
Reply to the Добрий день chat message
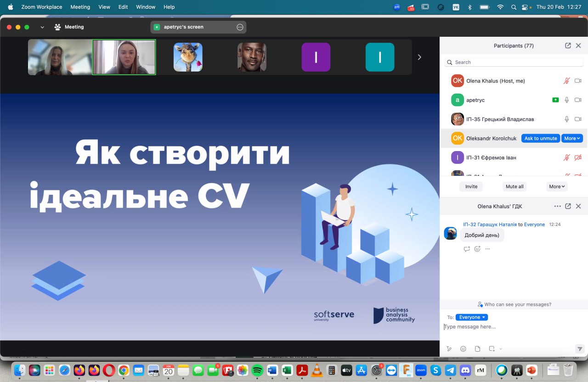coord(467,249)
